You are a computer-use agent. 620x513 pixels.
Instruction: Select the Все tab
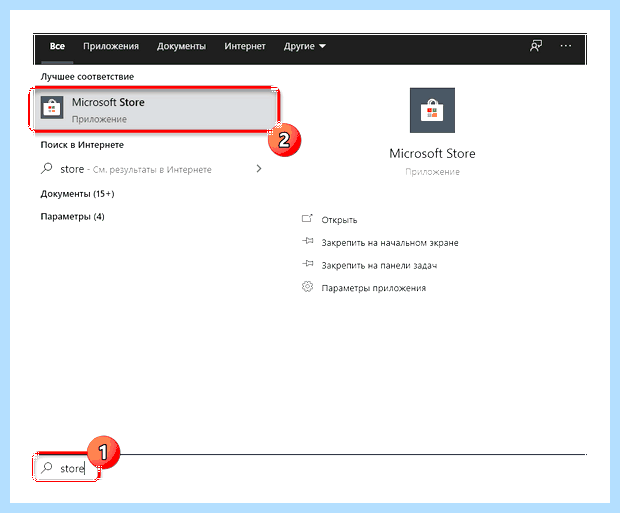57,46
